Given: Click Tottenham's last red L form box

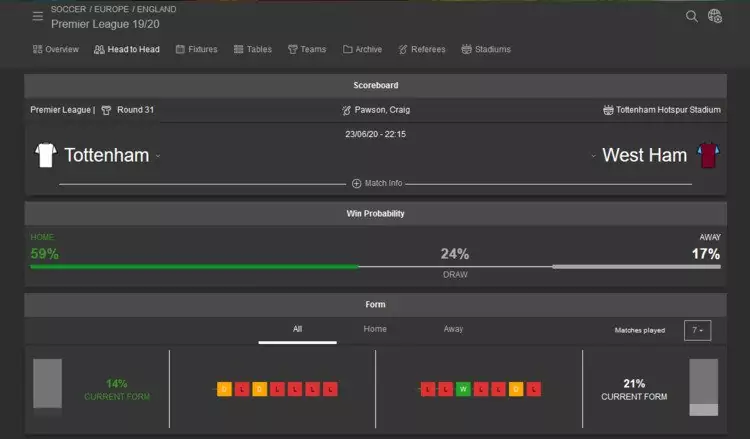Looking at the screenshot, I should (330, 389).
